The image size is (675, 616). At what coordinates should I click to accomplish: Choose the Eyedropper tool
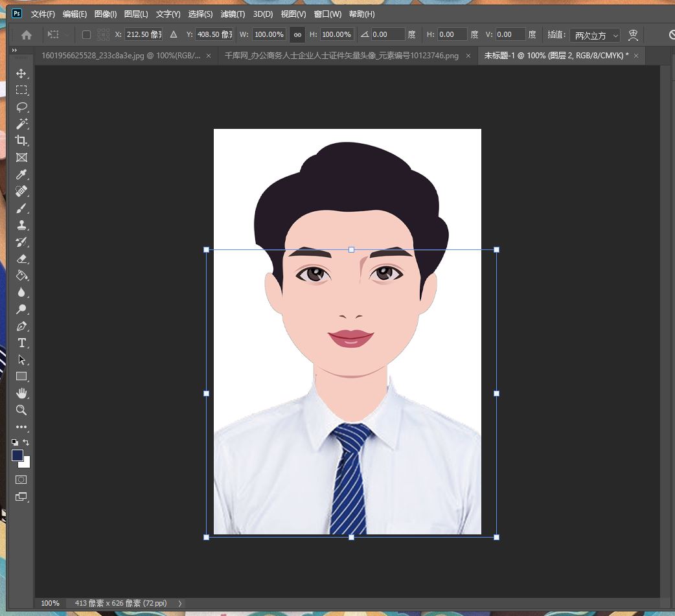(21, 175)
